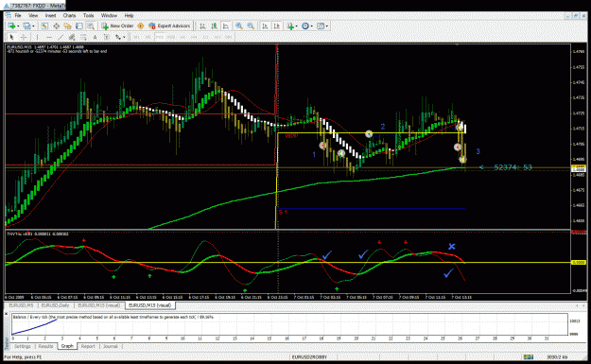Image resolution: width=591 pixels, height=364 pixels.
Task: Switch to first EURUSD,M15 (visual) tab
Action: coord(98,305)
